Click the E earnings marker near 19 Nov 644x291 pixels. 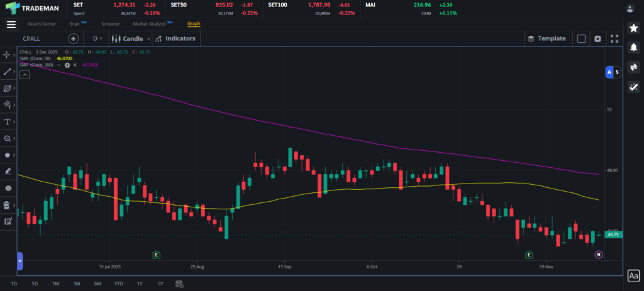[x=529, y=255]
